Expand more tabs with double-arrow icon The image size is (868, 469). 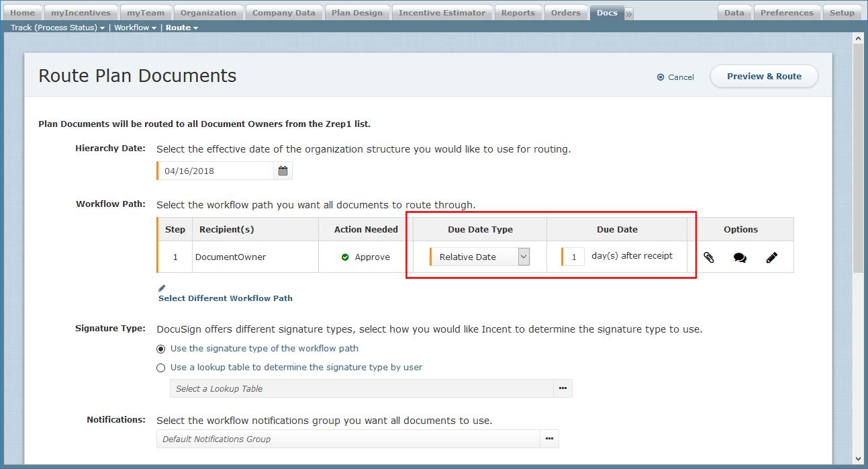tap(629, 13)
